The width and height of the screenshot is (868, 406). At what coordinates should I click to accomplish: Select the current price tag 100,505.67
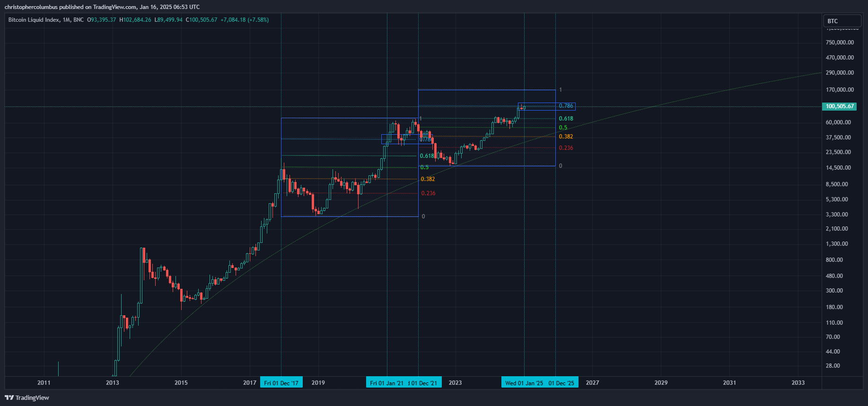click(840, 106)
